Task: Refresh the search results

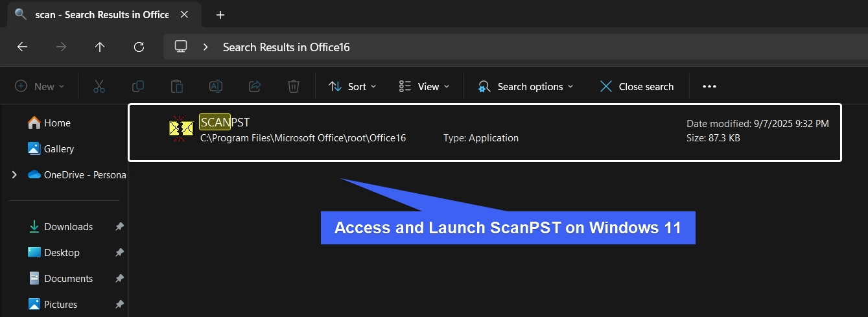Action: tap(138, 47)
